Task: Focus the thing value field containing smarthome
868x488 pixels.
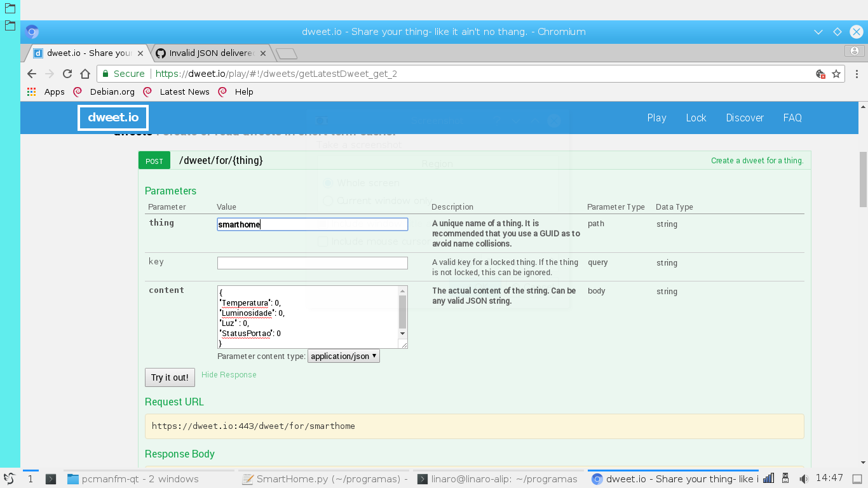Action: point(313,224)
